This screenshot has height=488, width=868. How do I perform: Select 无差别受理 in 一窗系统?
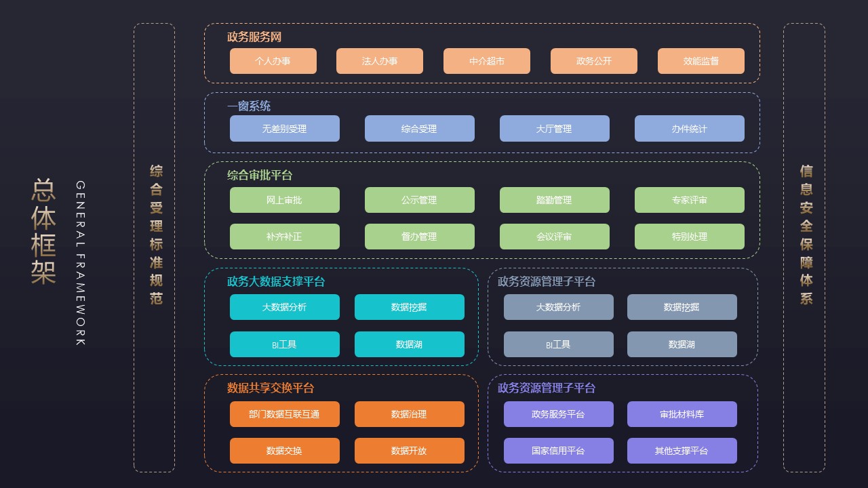pyautogui.click(x=284, y=129)
